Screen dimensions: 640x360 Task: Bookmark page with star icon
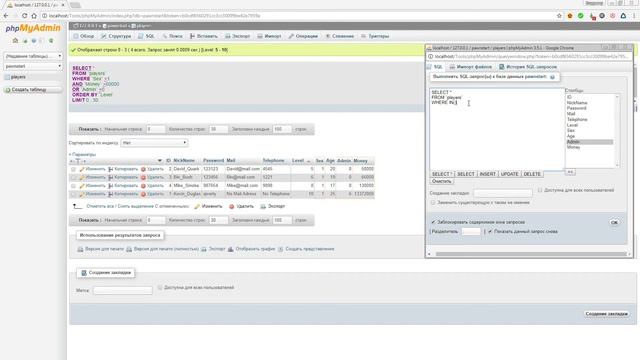559,16
